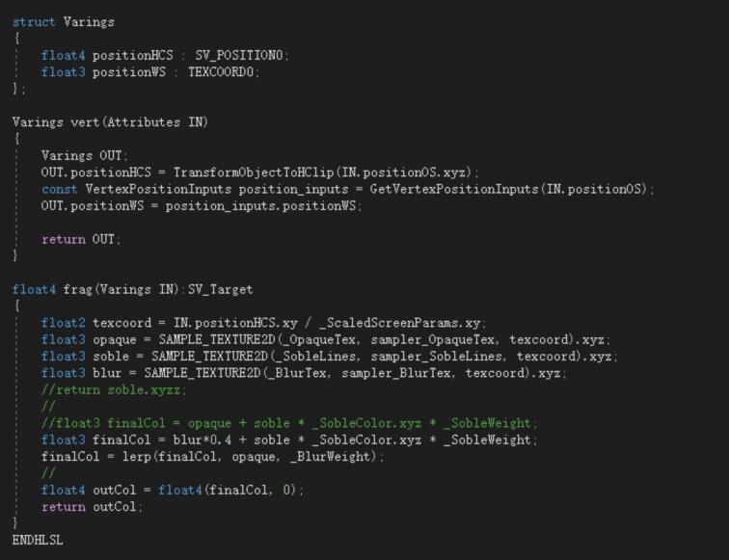Click the struct keyword at the top
The image size is (729, 560).
(x=32, y=21)
